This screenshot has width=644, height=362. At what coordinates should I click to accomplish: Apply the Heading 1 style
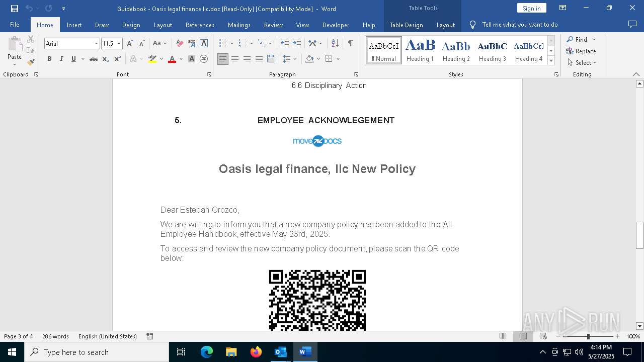tap(420, 50)
